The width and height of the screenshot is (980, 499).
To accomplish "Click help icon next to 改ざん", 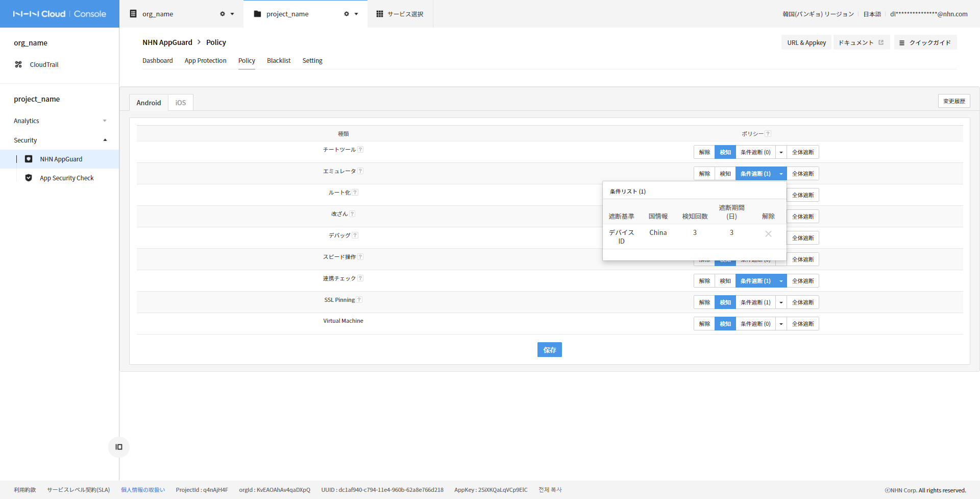I will pos(352,214).
